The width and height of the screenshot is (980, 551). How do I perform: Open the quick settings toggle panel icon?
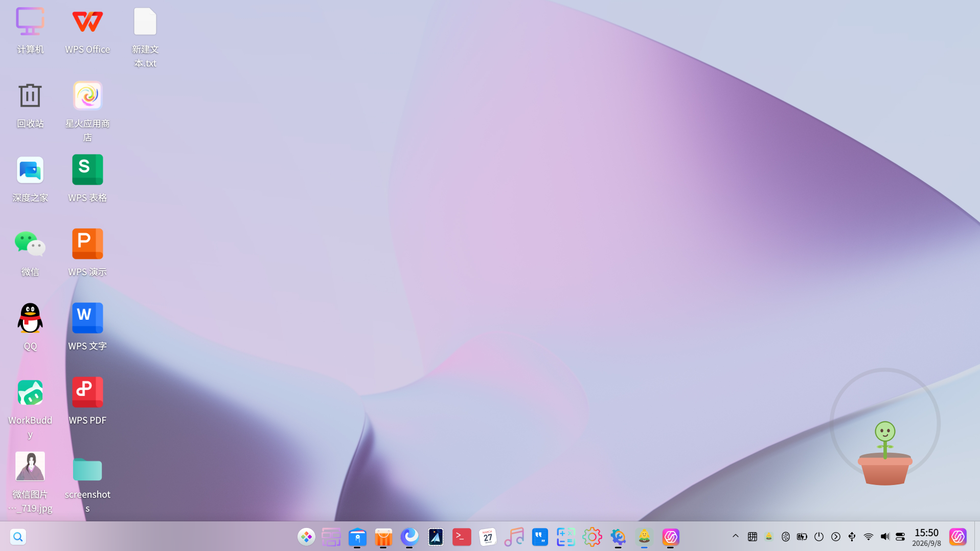point(900,537)
